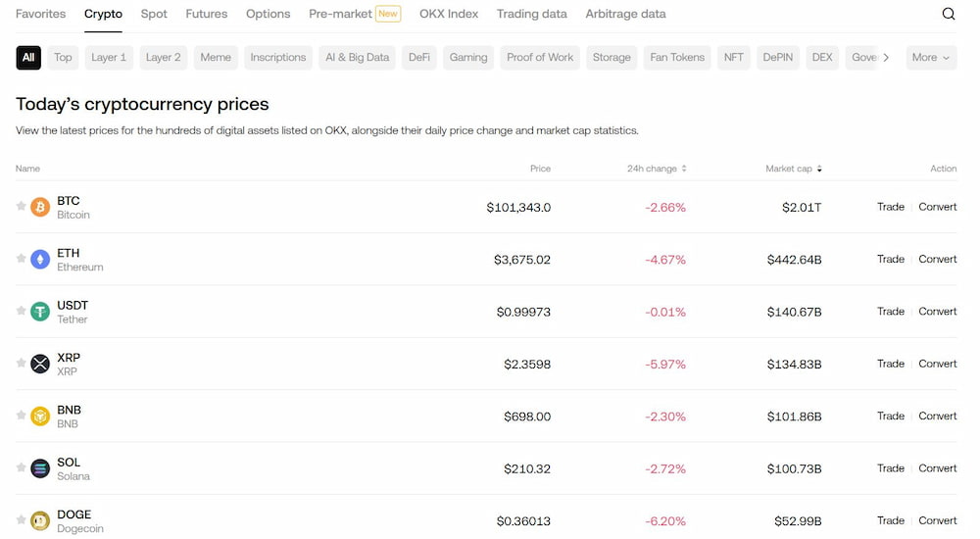Open the Spot tab
The width and height of the screenshot is (980, 539).
tap(154, 14)
